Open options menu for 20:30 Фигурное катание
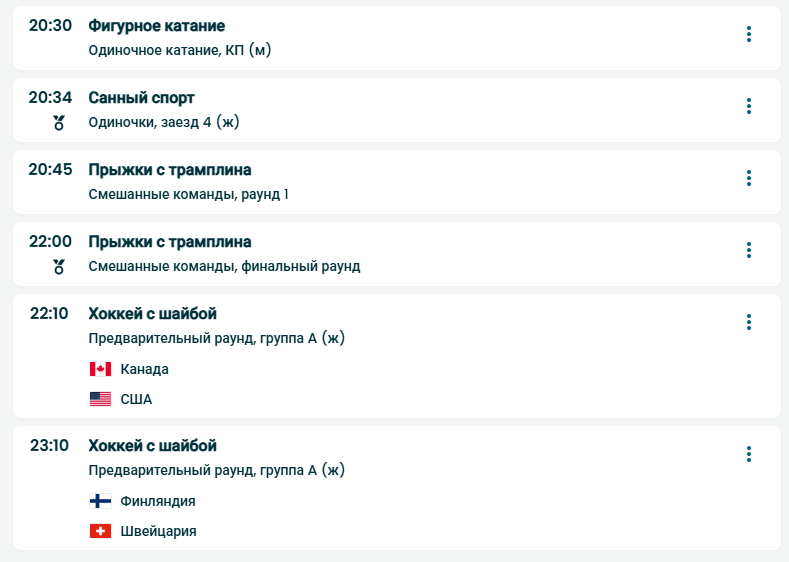This screenshot has height=562, width=789. click(x=748, y=35)
